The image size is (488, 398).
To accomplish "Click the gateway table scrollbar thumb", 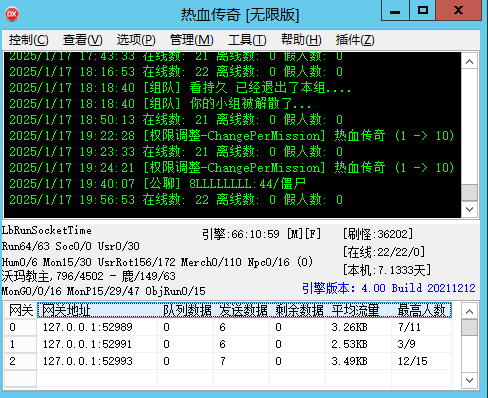I will coord(469,327).
